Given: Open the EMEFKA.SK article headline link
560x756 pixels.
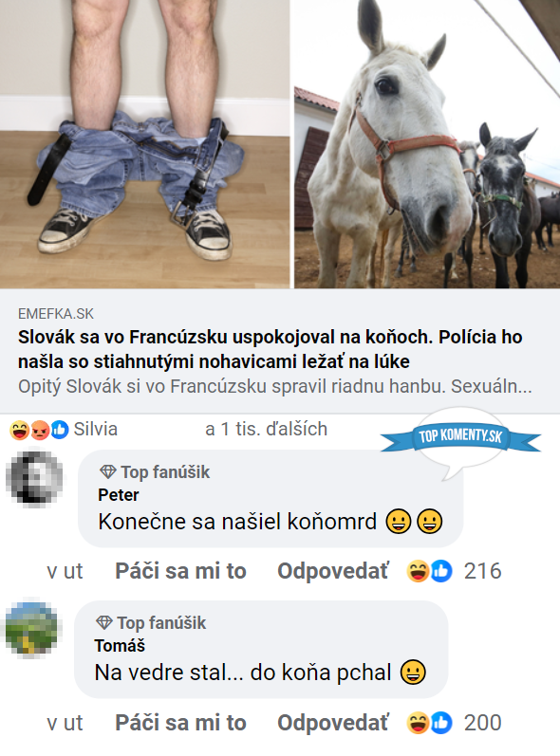Looking at the screenshot, I should [x=271, y=350].
